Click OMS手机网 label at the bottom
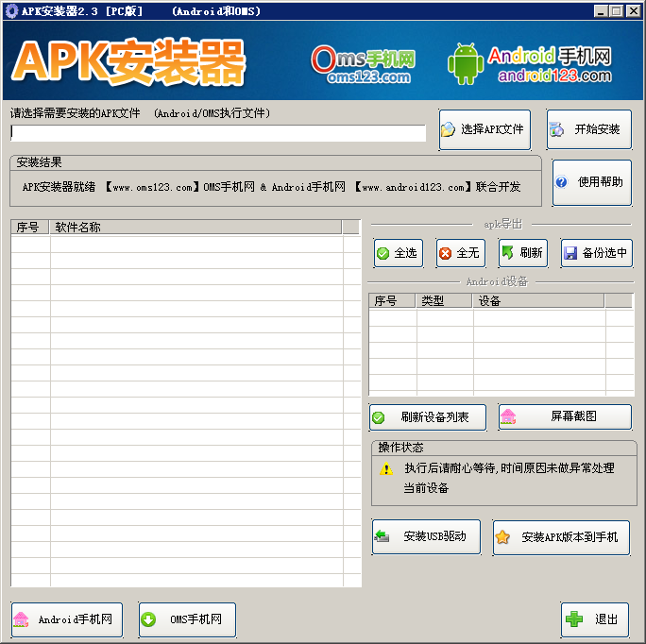 point(195,619)
